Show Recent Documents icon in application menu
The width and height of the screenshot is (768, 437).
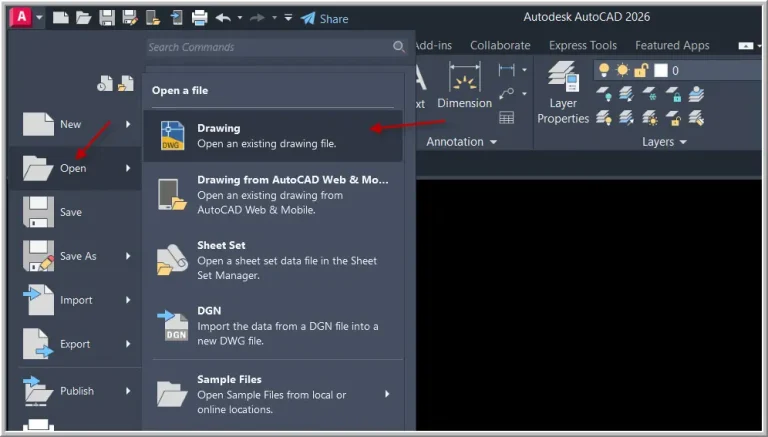105,83
